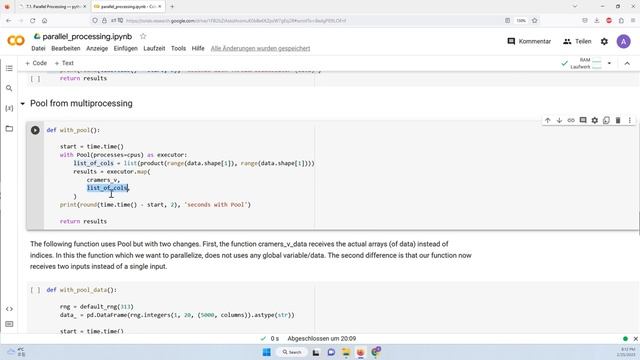640x360 pixels.
Task: Mirror cell in a tab
Action: 606,120
